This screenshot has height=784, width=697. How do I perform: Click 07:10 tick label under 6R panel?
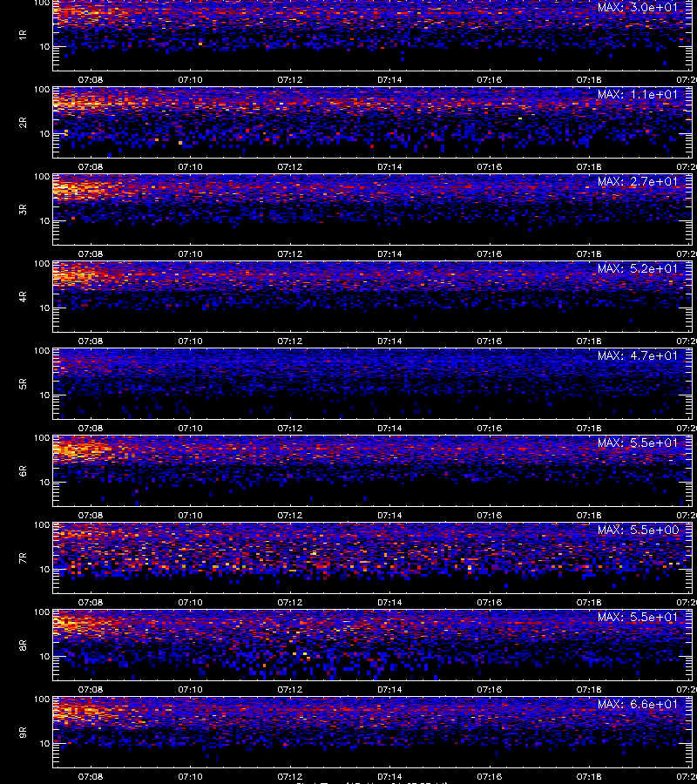pyautogui.click(x=191, y=515)
